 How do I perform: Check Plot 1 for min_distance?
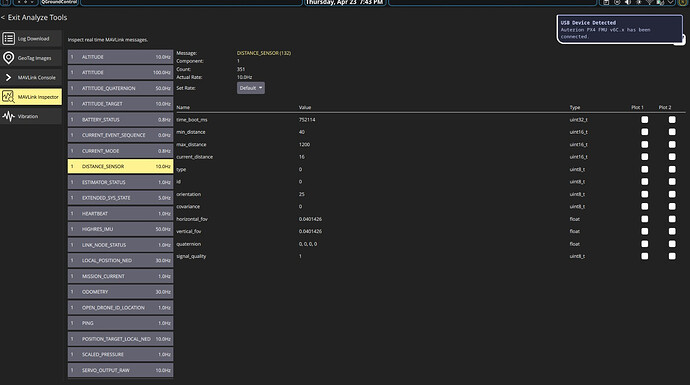[x=644, y=132]
